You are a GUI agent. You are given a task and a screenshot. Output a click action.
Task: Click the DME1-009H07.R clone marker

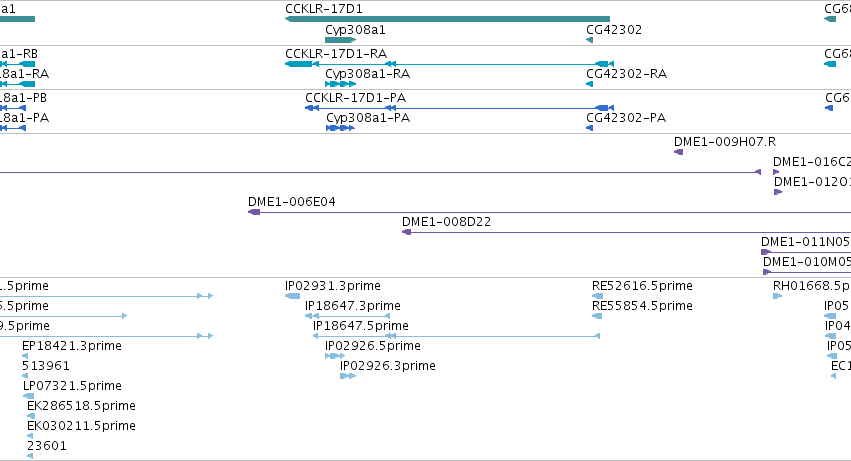point(678,152)
